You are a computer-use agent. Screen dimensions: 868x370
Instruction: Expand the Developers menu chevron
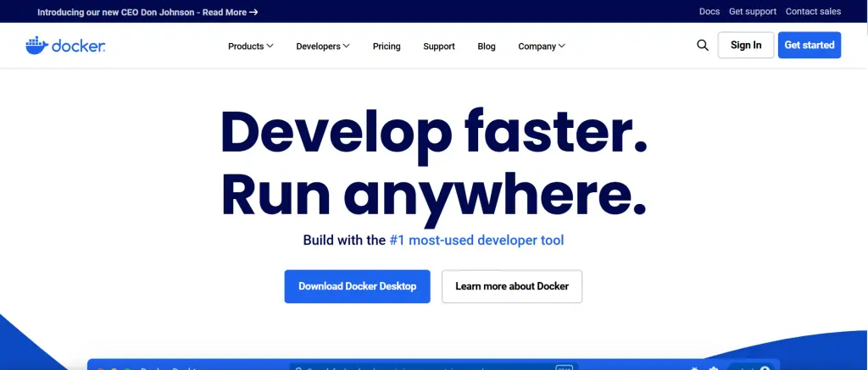click(346, 46)
